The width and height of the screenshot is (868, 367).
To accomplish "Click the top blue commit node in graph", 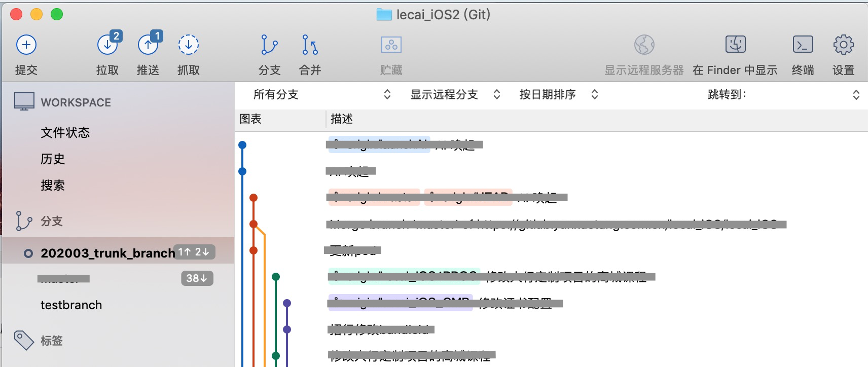I will pos(242,145).
